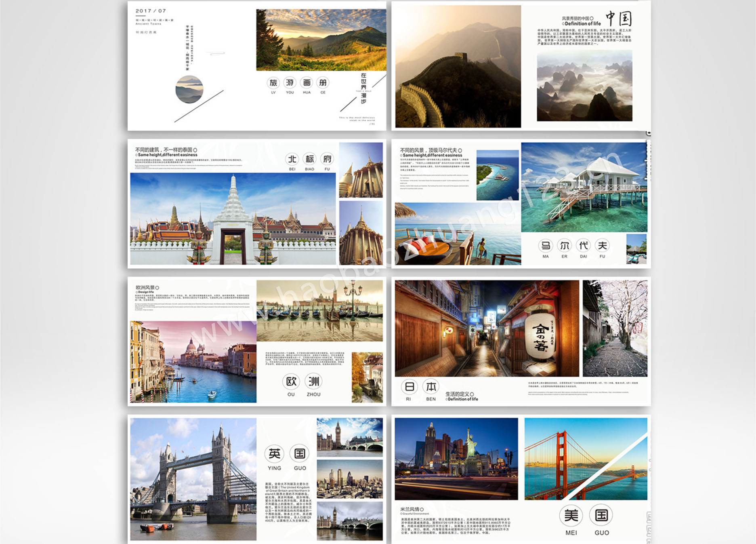Click the round misty mountain image on cover

tap(189, 89)
